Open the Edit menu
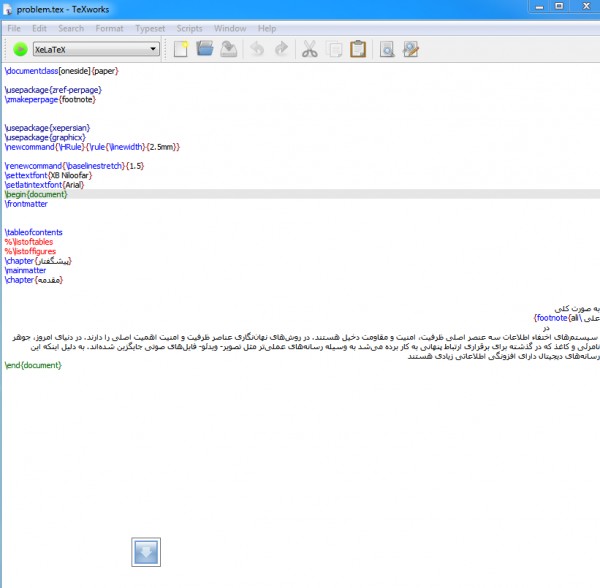Viewport: 600px width, 588px height. point(39,29)
